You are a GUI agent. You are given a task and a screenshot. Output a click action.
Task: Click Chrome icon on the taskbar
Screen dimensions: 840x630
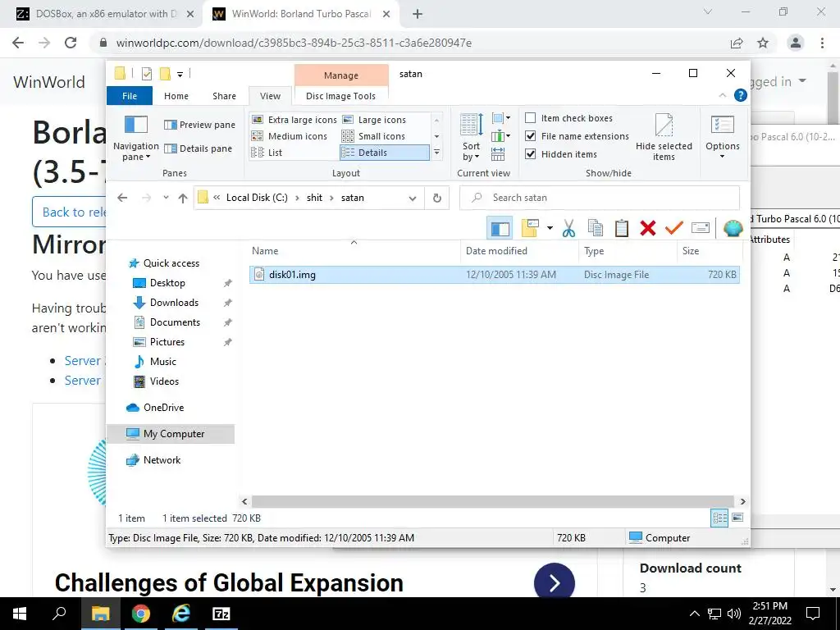[141, 614]
